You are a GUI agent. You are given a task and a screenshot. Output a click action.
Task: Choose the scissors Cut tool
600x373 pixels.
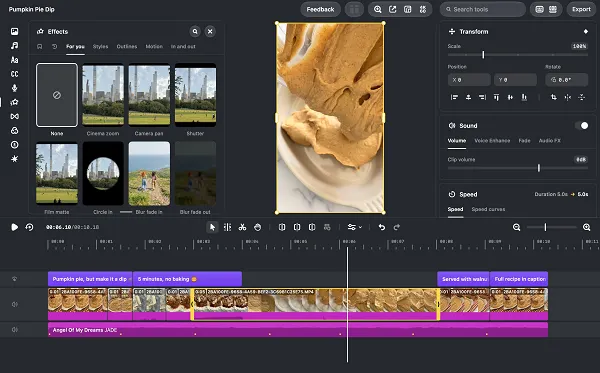click(x=242, y=227)
